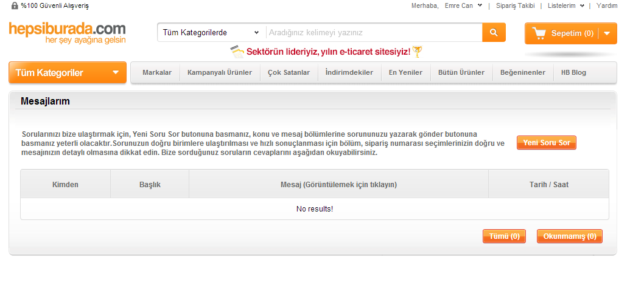Screen dimensions: 644x282
Task: Focus the search keyword input field
Action: [x=373, y=33]
